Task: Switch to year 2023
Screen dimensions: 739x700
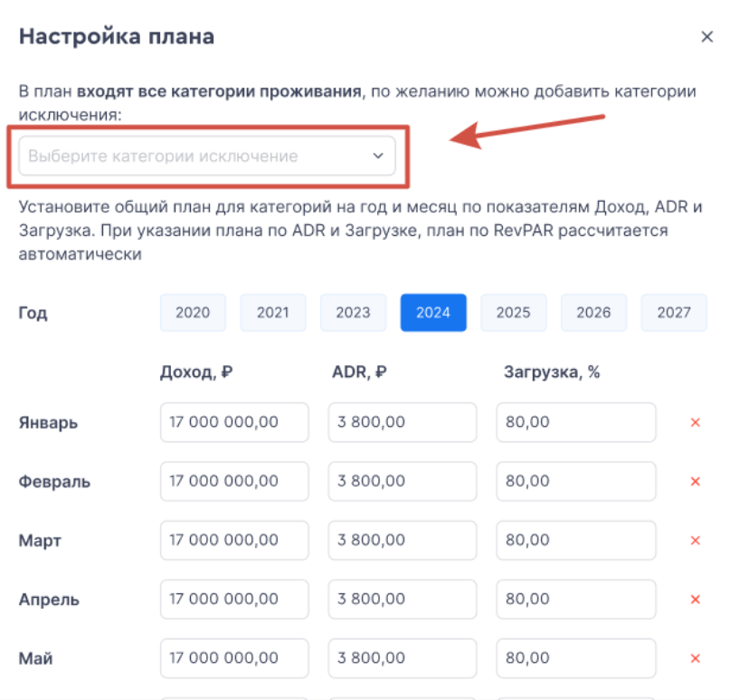Action: click(353, 313)
